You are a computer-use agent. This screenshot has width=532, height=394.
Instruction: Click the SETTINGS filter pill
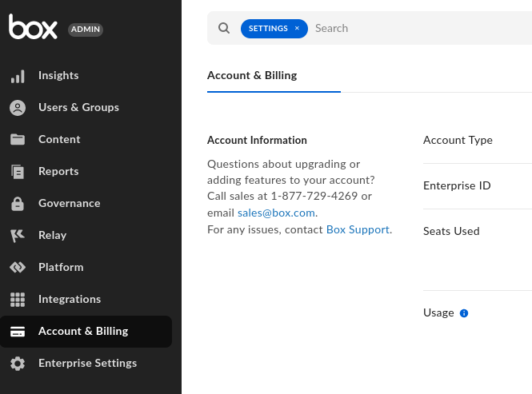(x=274, y=29)
